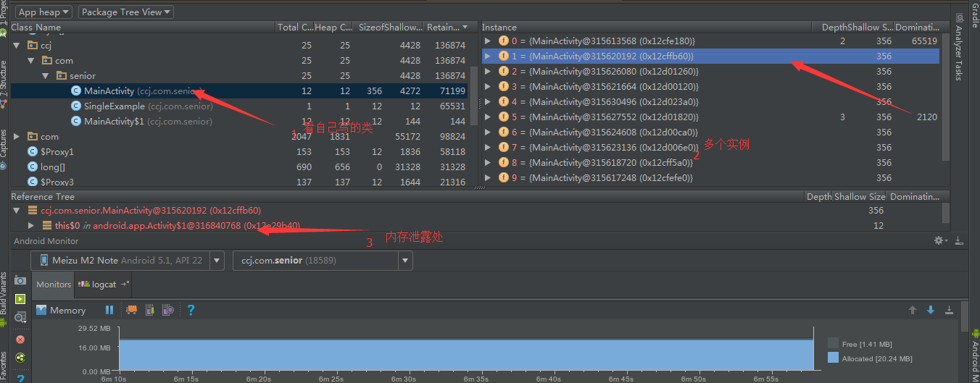Screen dimensions: 980x383
Task: Open the Gradle side panel
Action: [975, 14]
